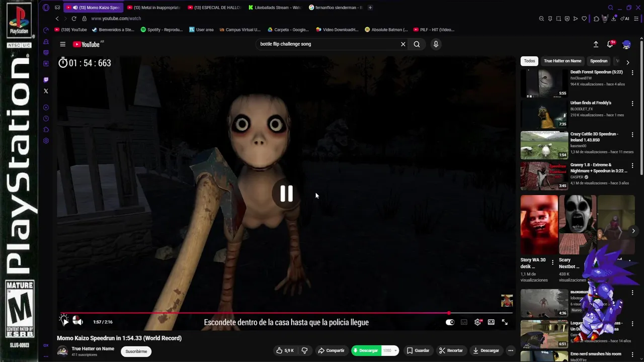This screenshot has width=644, height=362.
Task: Open the YouTube notifications bell
Action: pyautogui.click(x=611, y=44)
